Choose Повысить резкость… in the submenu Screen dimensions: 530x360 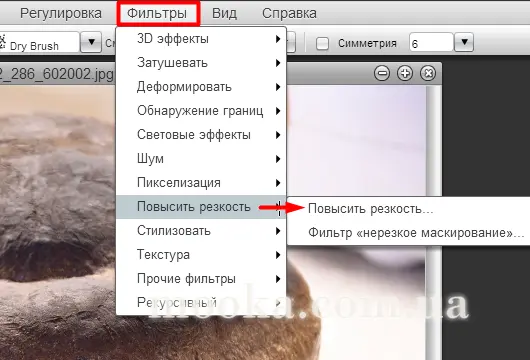(409, 209)
